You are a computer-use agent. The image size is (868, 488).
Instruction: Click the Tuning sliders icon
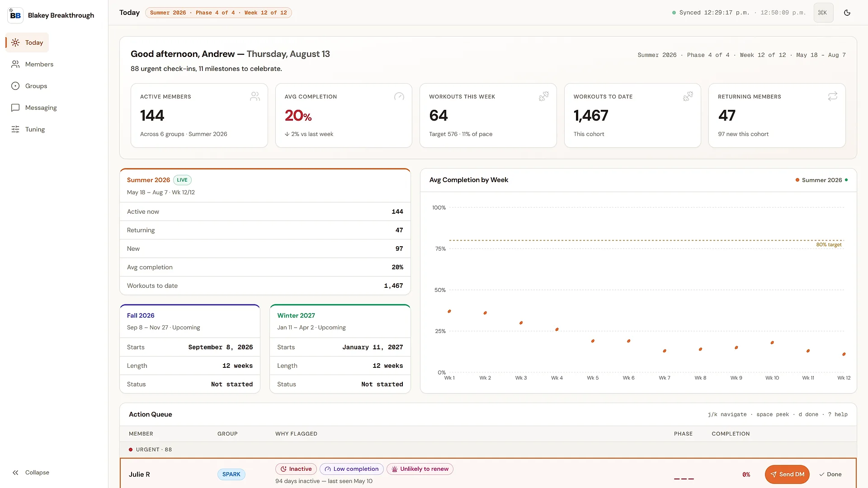(x=15, y=129)
